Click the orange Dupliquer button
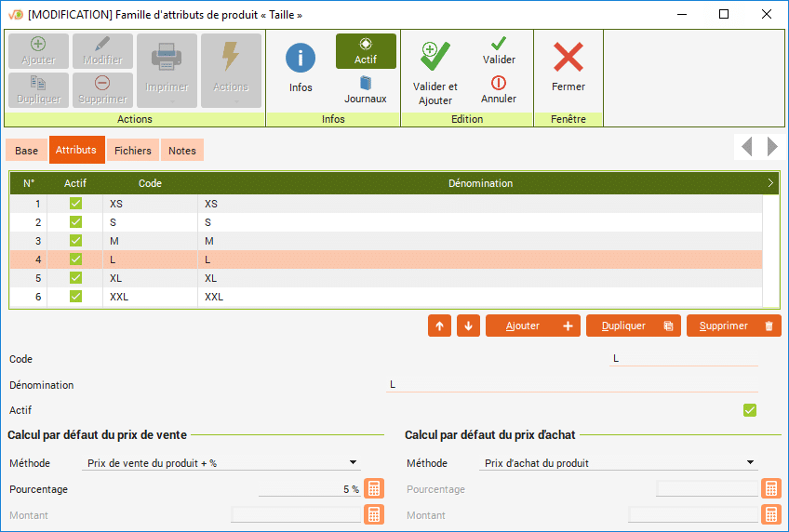The image size is (789, 532). (x=634, y=326)
